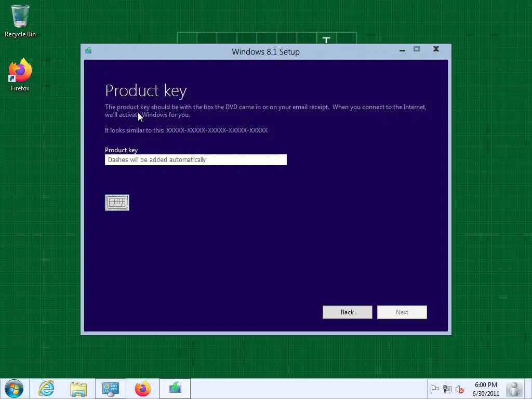Image resolution: width=532 pixels, height=399 pixels.
Task: Select the Recycle Bin desktop icon
Action: (20, 21)
